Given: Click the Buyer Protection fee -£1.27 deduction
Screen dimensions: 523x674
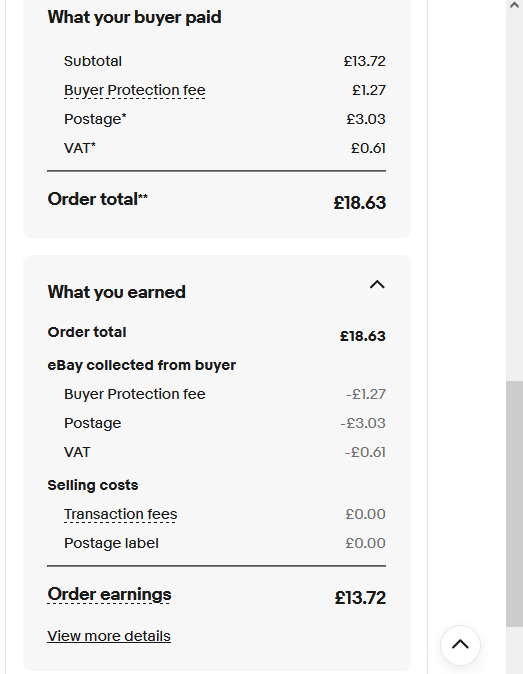Looking at the screenshot, I should (366, 394).
